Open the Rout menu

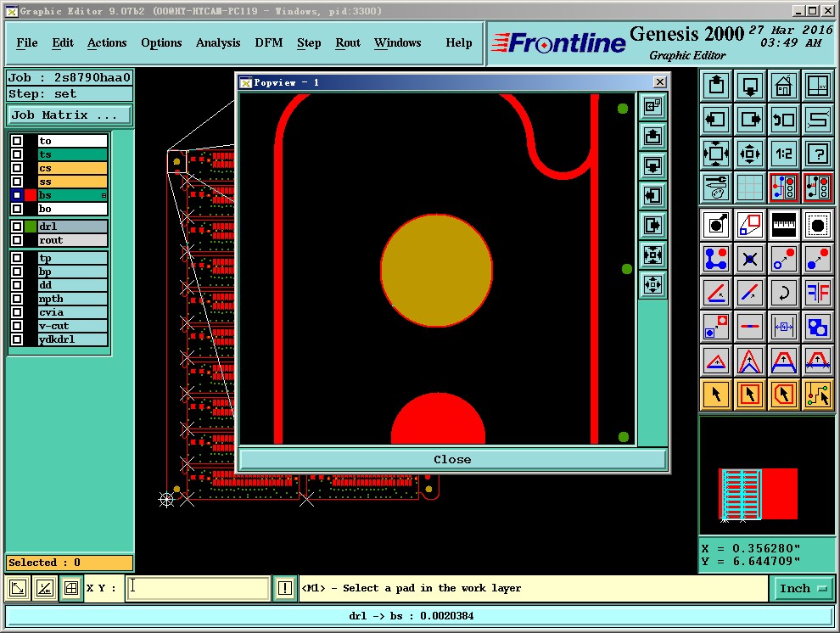(348, 42)
